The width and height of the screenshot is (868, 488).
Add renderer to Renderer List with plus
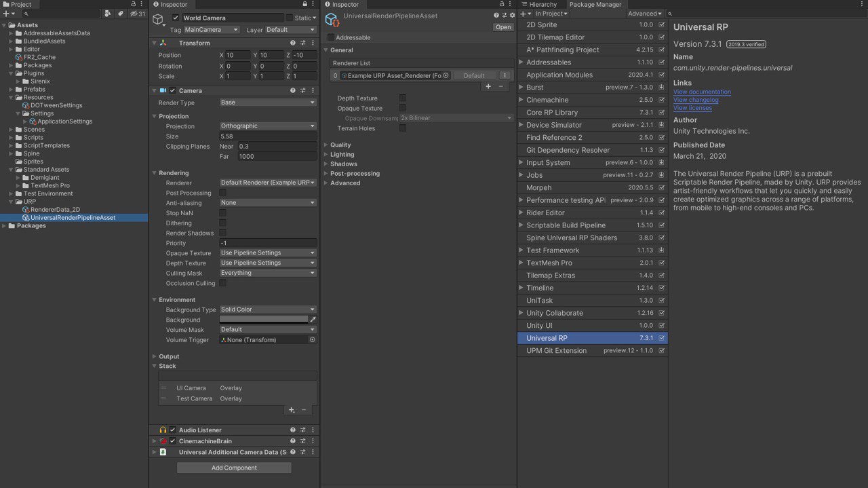coord(488,86)
